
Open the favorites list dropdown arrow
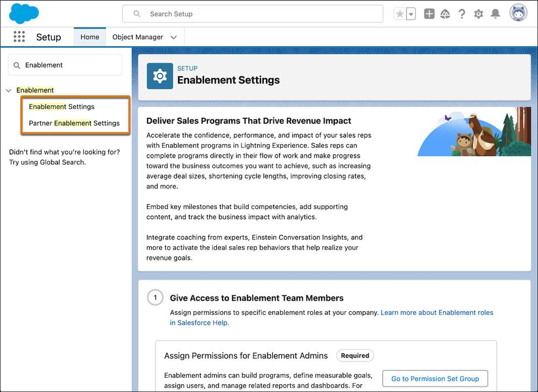click(x=411, y=14)
